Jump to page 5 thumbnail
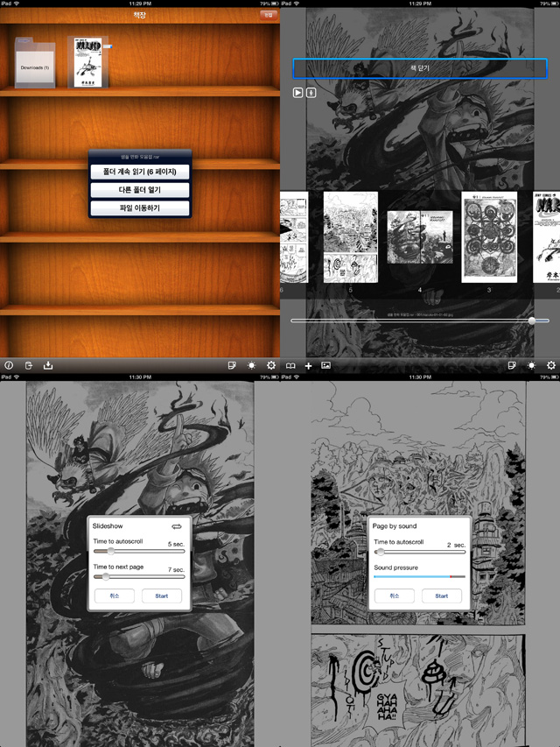This screenshot has width=560, height=747. tap(351, 237)
